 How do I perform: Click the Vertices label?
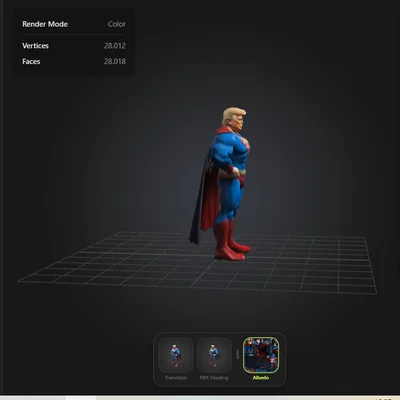(35, 46)
